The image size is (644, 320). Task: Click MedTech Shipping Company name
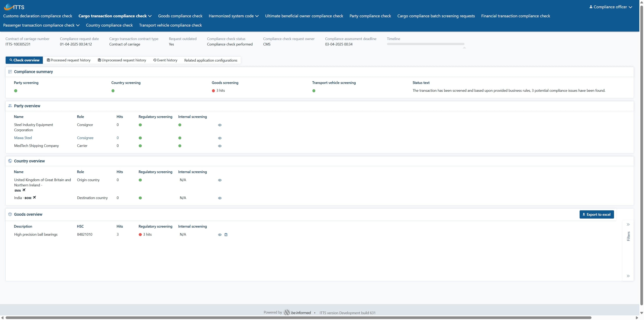click(x=36, y=146)
